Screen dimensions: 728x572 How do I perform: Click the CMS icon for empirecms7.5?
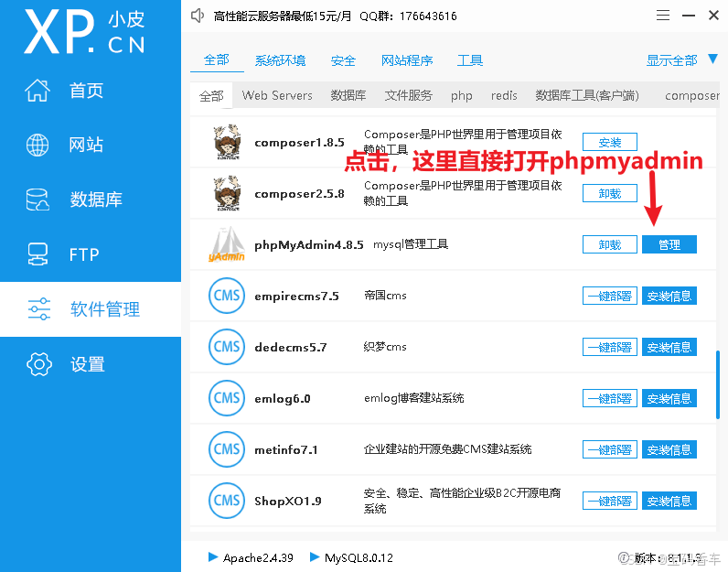point(227,296)
